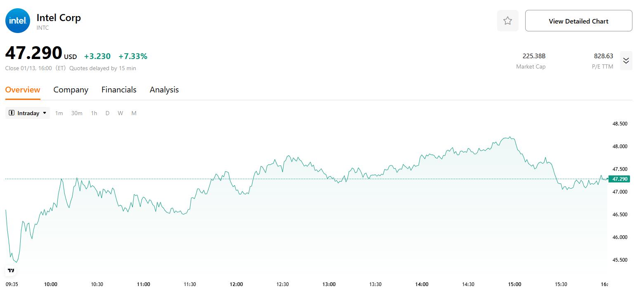Switch to the Company tab

(x=71, y=90)
